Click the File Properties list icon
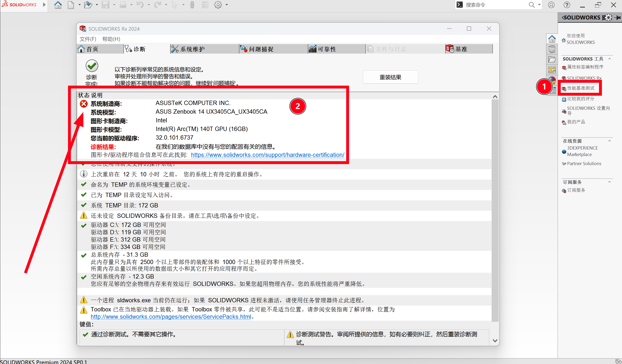The width and height of the screenshot is (622, 364). coord(205,5)
